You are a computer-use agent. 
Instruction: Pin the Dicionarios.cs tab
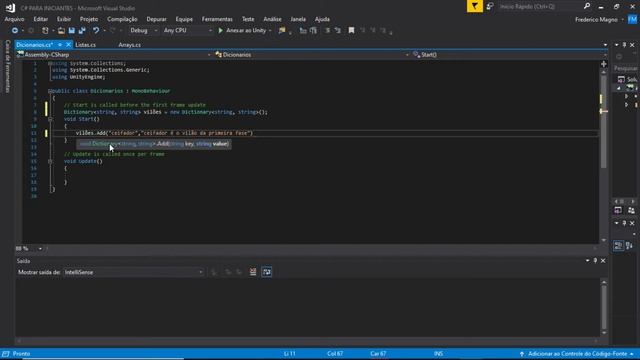click(x=60, y=45)
